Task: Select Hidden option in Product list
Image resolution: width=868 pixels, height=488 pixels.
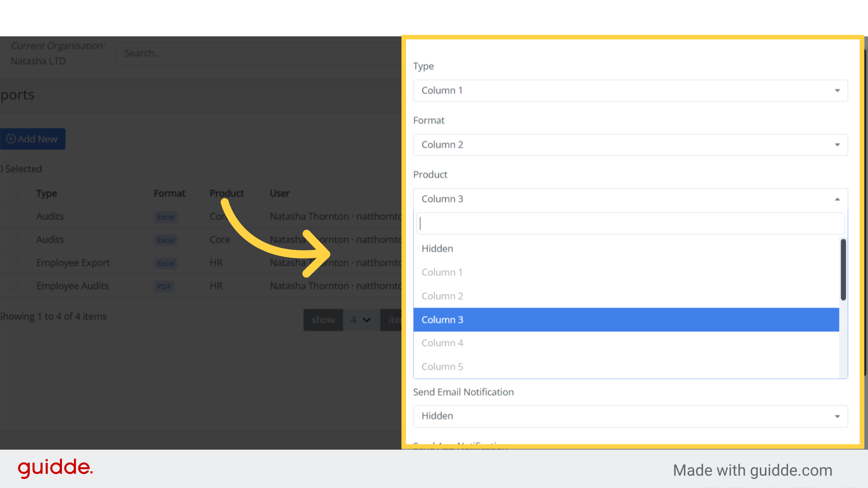Action: (626, 249)
